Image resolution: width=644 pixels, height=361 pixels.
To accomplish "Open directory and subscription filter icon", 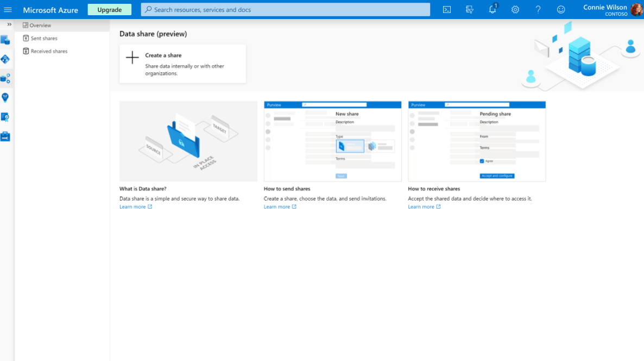I will pos(470,10).
